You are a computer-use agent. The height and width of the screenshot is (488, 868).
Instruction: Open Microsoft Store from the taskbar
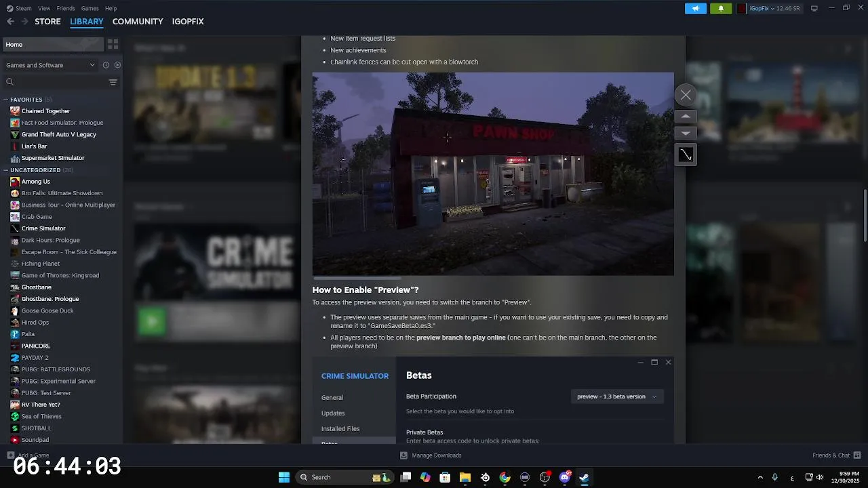(445, 477)
